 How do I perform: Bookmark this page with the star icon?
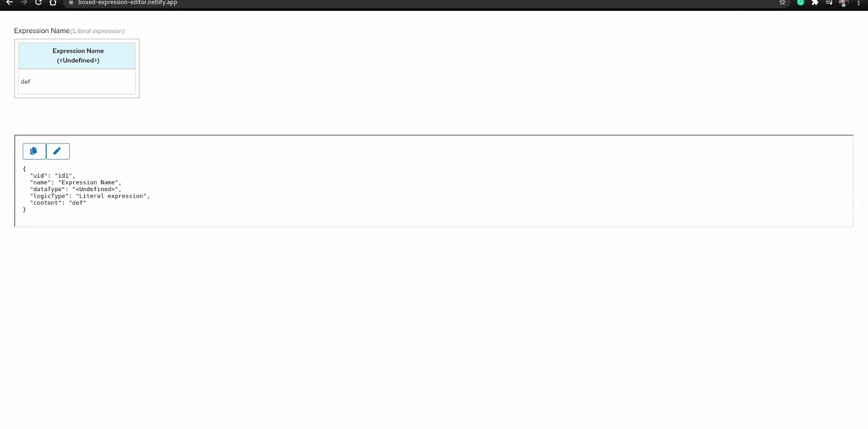pyautogui.click(x=782, y=3)
